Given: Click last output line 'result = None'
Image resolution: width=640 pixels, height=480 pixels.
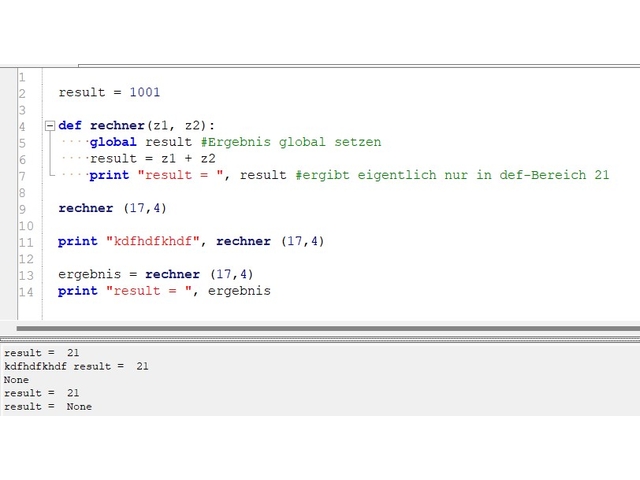Looking at the screenshot, I should [48, 407].
